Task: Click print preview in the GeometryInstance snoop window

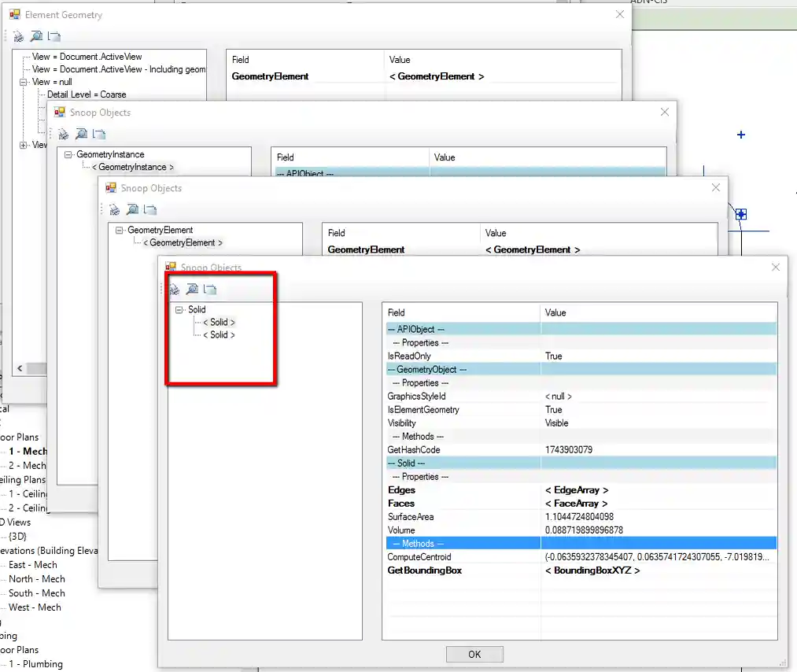Action: click(x=81, y=134)
